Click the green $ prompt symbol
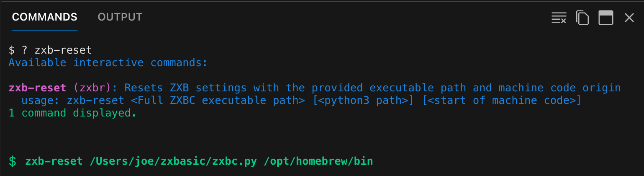644x176 pixels. [13, 161]
